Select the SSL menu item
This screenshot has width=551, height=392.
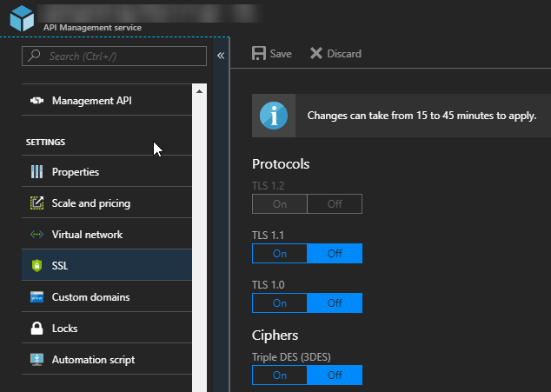tap(107, 265)
